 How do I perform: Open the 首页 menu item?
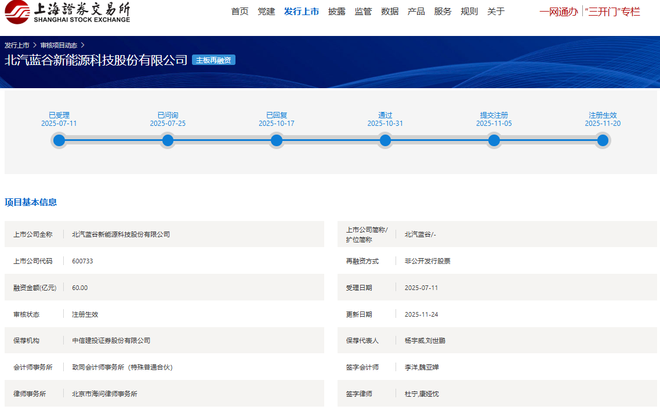(240, 12)
